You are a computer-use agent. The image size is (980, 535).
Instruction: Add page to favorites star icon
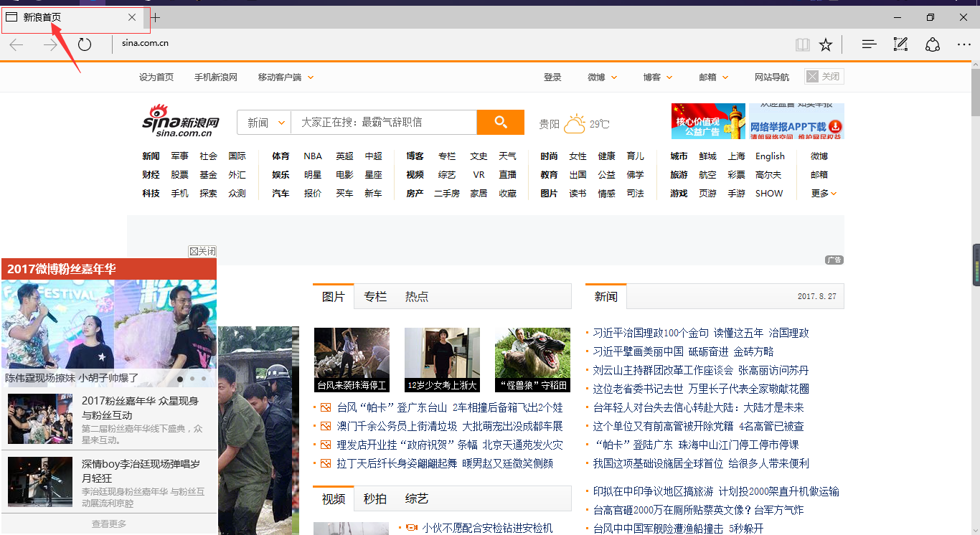pyautogui.click(x=826, y=44)
